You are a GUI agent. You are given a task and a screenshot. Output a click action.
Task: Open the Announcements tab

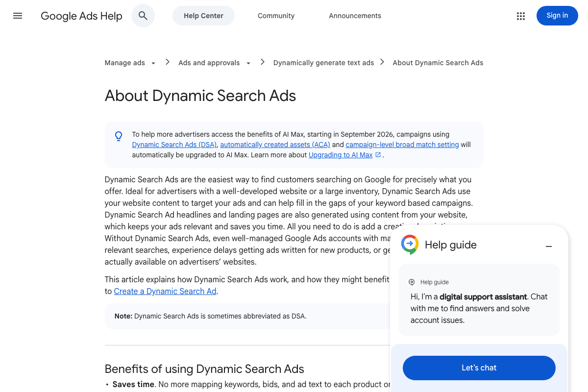click(x=355, y=16)
